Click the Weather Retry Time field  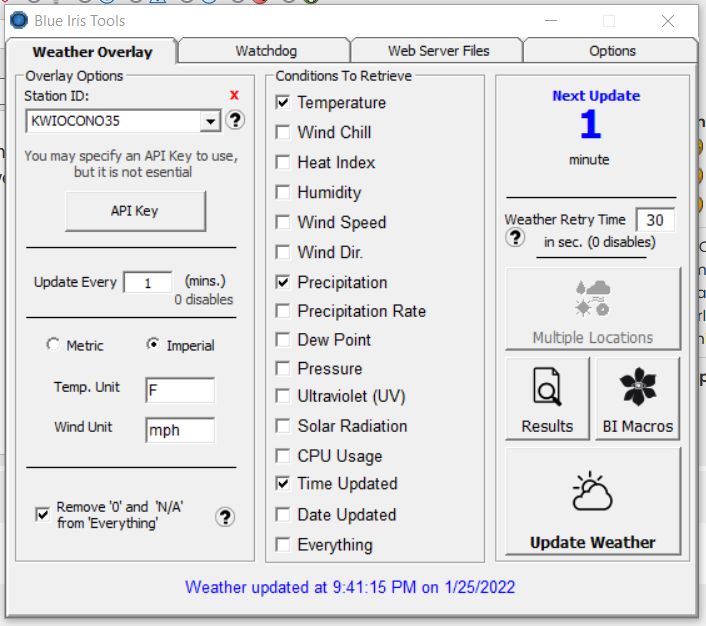tap(655, 220)
